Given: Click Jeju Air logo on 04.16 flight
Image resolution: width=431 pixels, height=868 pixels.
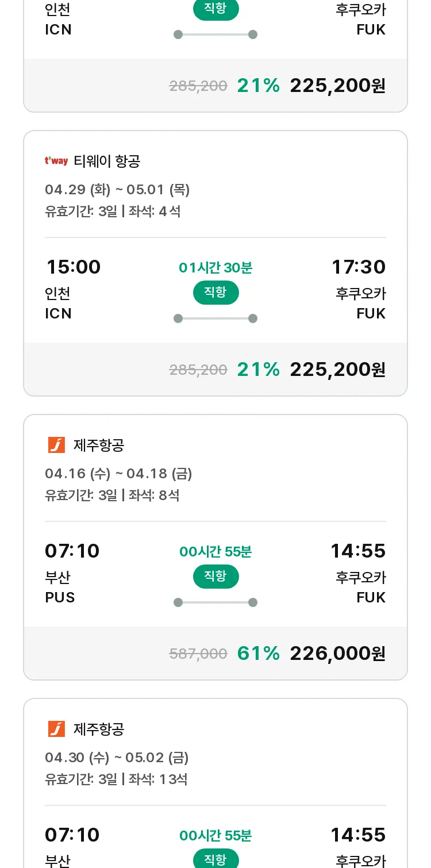Looking at the screenshot, I should pyautogui.click(x=56, y=445).
